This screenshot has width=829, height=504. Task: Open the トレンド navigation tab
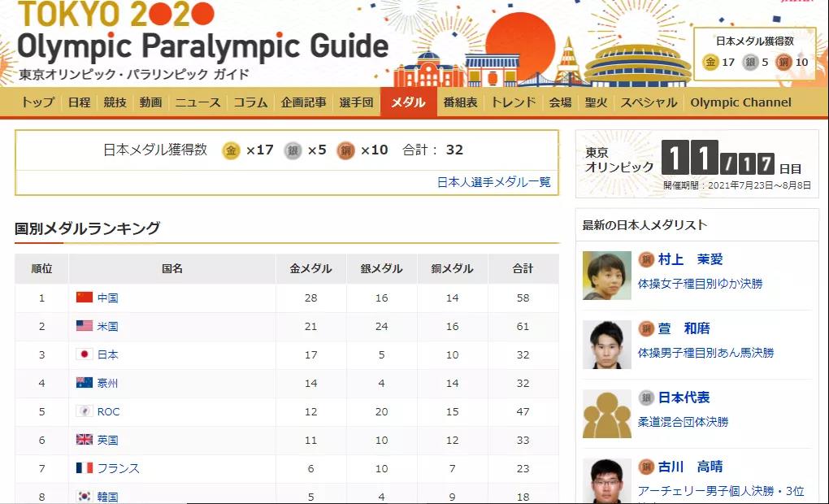click(x=514, y=102)
